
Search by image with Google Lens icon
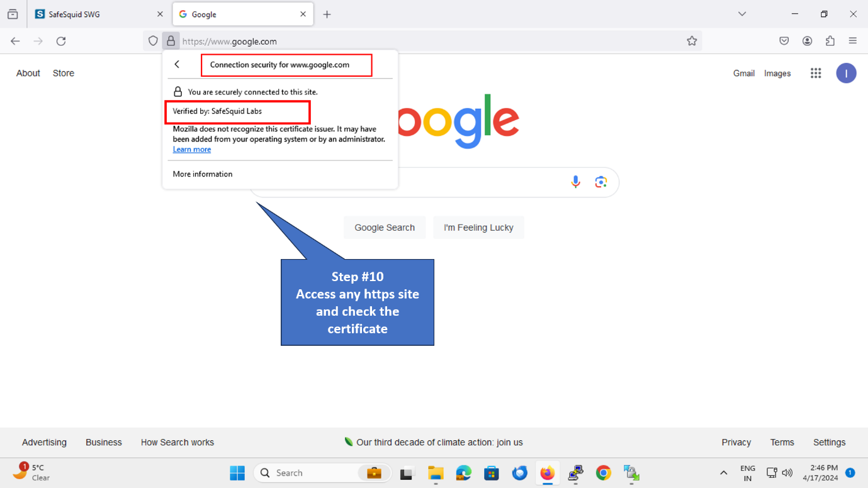pyautogui.click(x=601, y=182)
